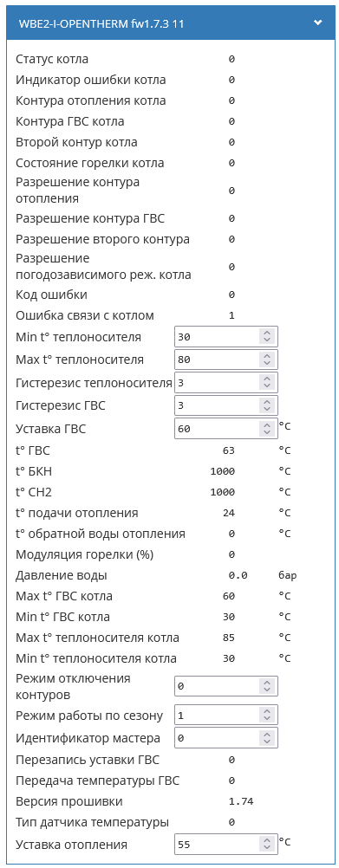
Task: Lower Уставка отопления with the down spinner arrow
Action: tap(267, 848)
